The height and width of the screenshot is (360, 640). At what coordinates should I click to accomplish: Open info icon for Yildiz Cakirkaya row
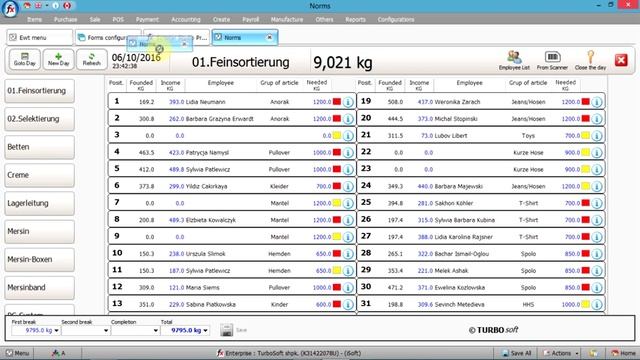(348, 187)
